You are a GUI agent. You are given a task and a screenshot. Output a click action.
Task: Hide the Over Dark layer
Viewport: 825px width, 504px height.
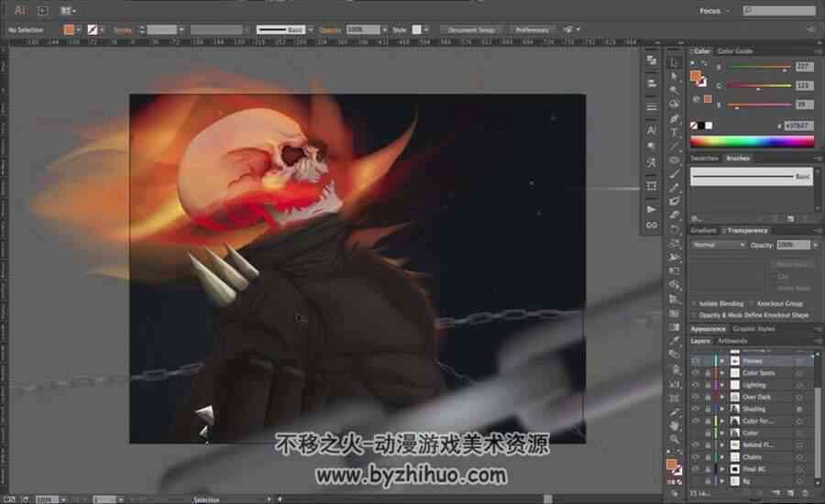pyautogui.click(x=696, y=397)
